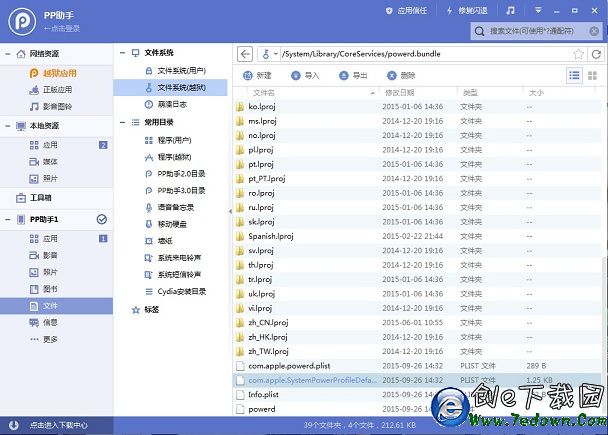Open 程序(用户) directory shortcut
The image size is (608, 435).
171,140
